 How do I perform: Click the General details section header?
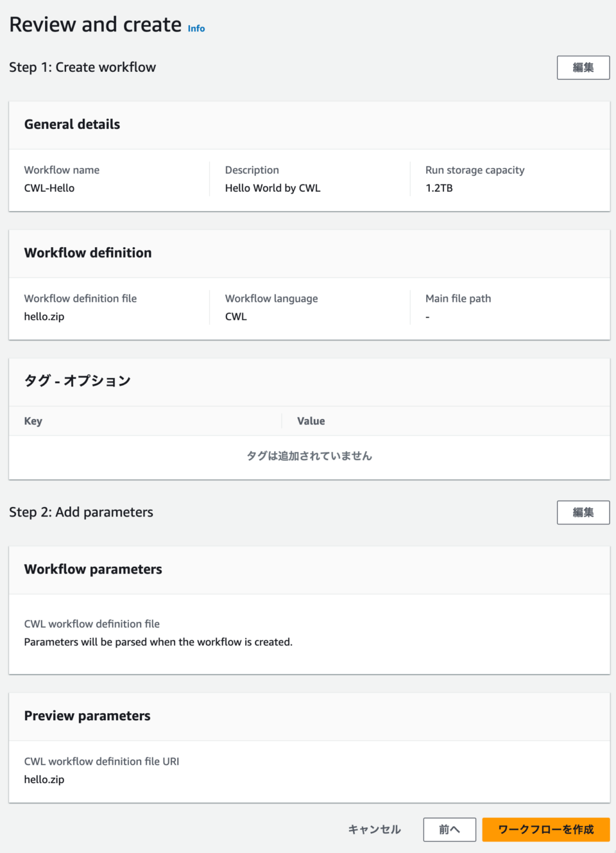click(72, 125)
